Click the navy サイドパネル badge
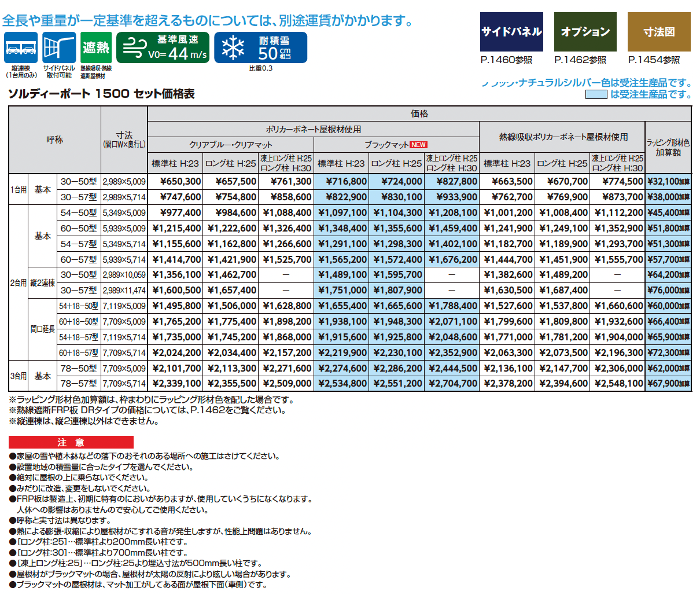The height and width of the screenshot is (606, 700). [511, 32]
